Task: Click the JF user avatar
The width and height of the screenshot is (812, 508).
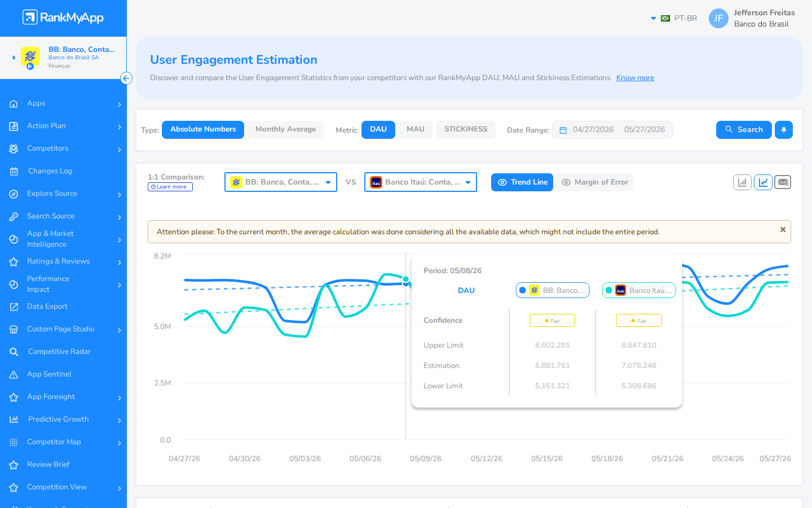Action: [x=718, y=18]
